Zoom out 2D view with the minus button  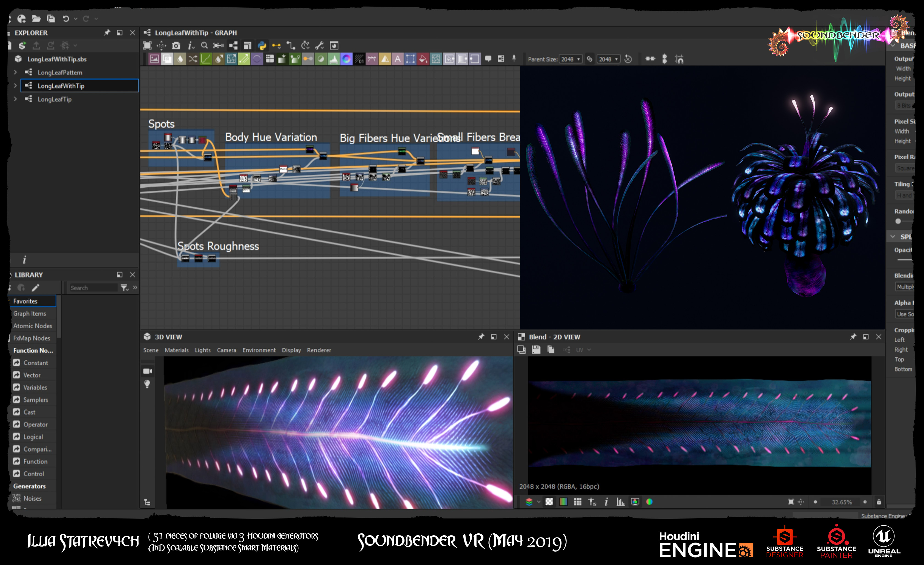[x=815, y=502]
